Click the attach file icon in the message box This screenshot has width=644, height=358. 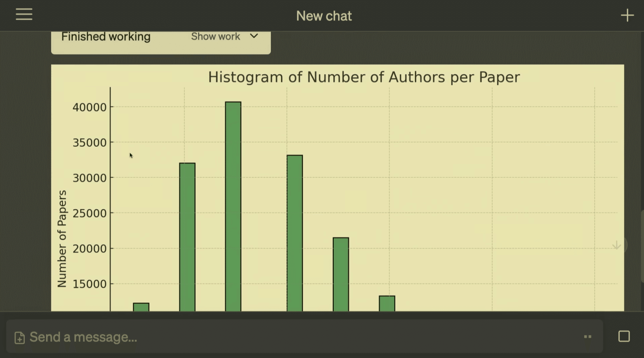pyautogui.click(x=19, y=338)
